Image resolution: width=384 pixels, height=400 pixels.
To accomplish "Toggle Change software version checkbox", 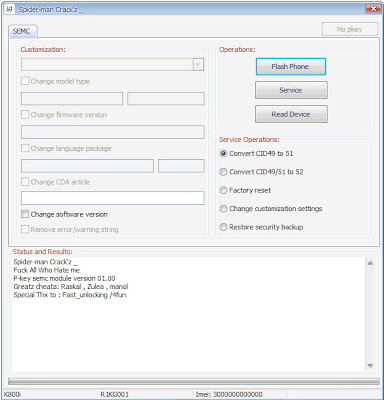I will click(25, 214).
